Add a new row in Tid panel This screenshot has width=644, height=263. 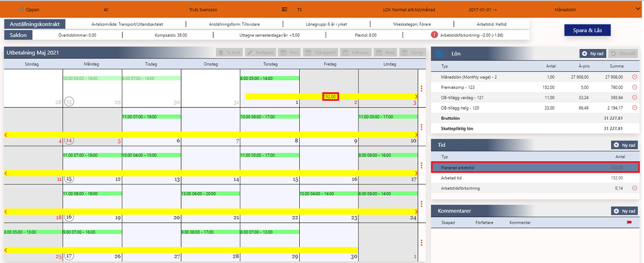pos(624,144)
